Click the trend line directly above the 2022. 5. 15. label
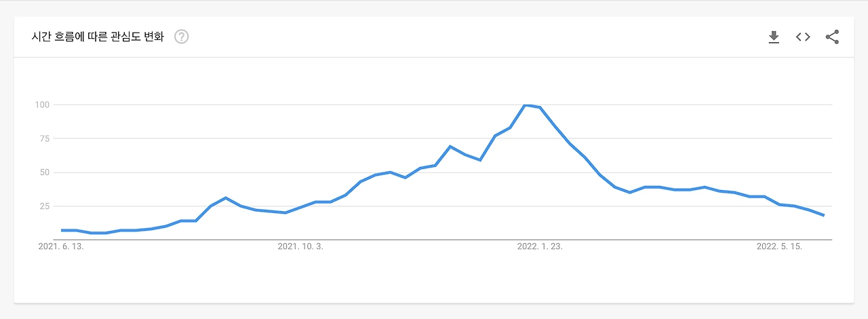868x319 pixels. (x=779, y=204)
